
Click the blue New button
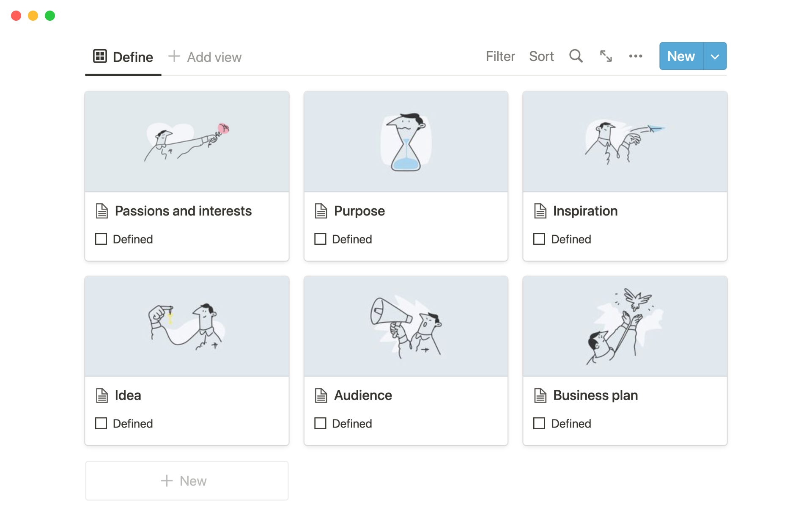[x=681, y=56]
